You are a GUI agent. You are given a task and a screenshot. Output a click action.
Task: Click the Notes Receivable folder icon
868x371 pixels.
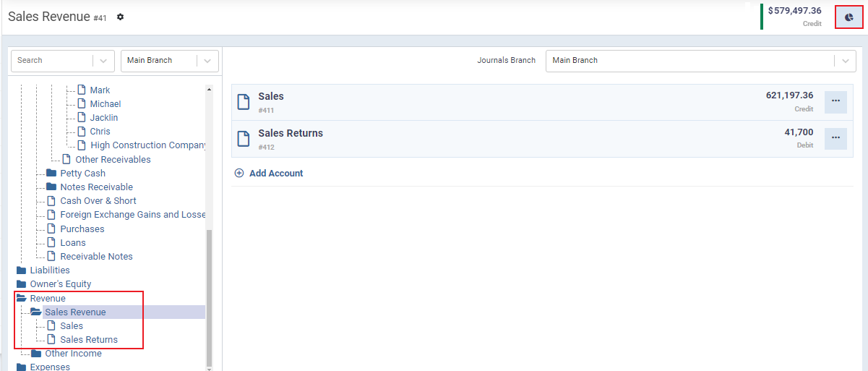pos(51,187)
